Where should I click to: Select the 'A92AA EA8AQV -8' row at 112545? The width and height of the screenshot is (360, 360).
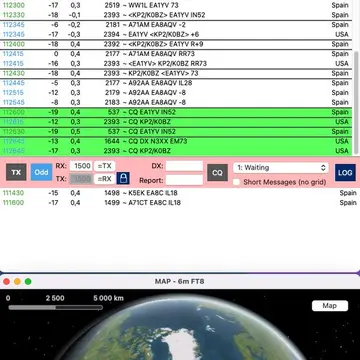tap(176, 102)
